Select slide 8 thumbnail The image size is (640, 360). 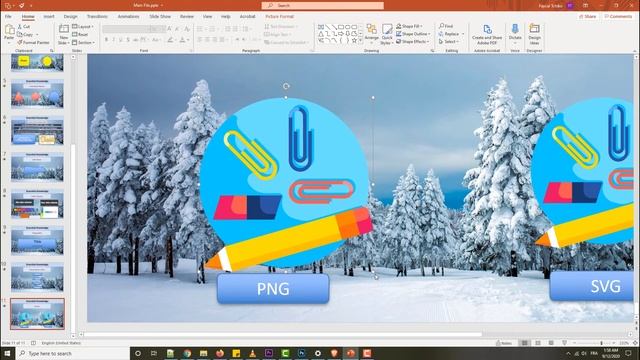(37, 204)
